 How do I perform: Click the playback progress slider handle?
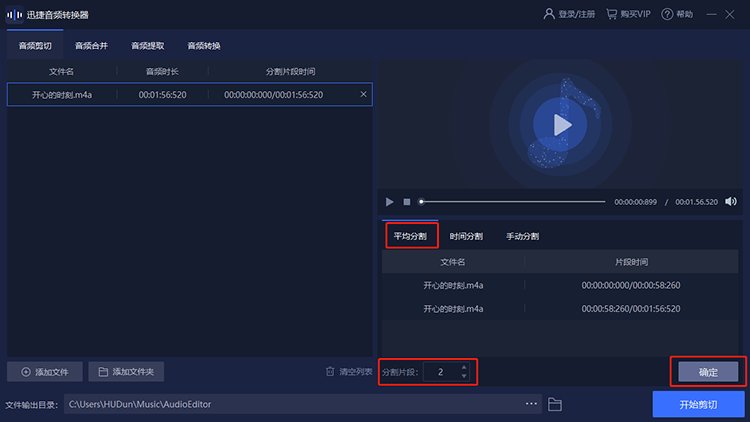421,202
